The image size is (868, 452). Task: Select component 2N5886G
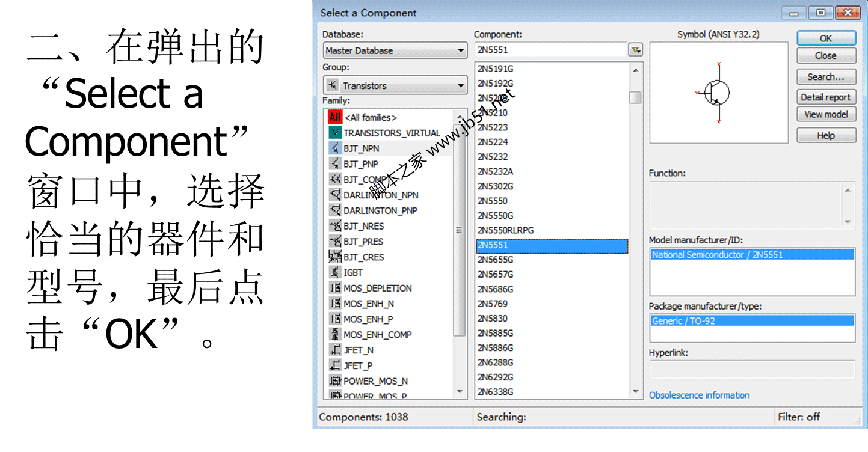(496, 348)
